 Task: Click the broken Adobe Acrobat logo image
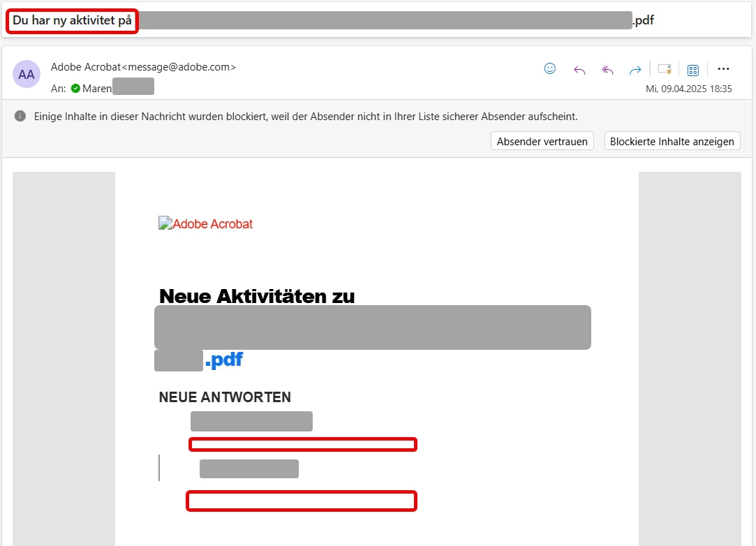point(165,223)
